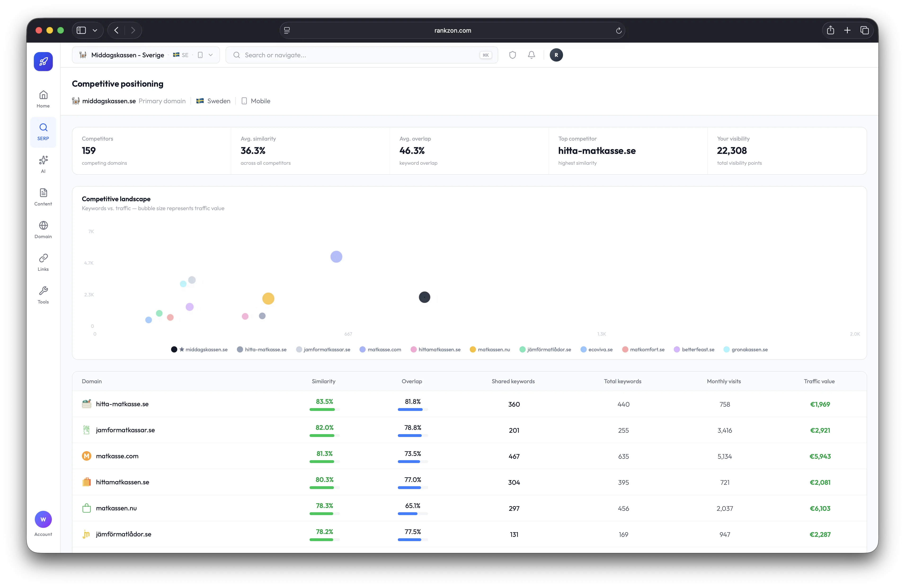Image resolution: width=905 pixels, height=588 pixels.
Task: Expand the Safari sidebar options chevron
Action: tap(95, 31)
